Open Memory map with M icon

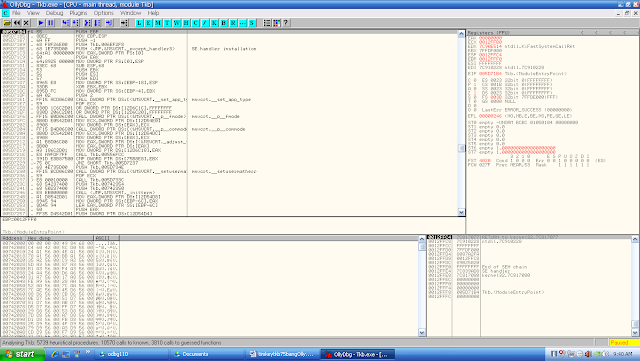[x=158, y=23]
